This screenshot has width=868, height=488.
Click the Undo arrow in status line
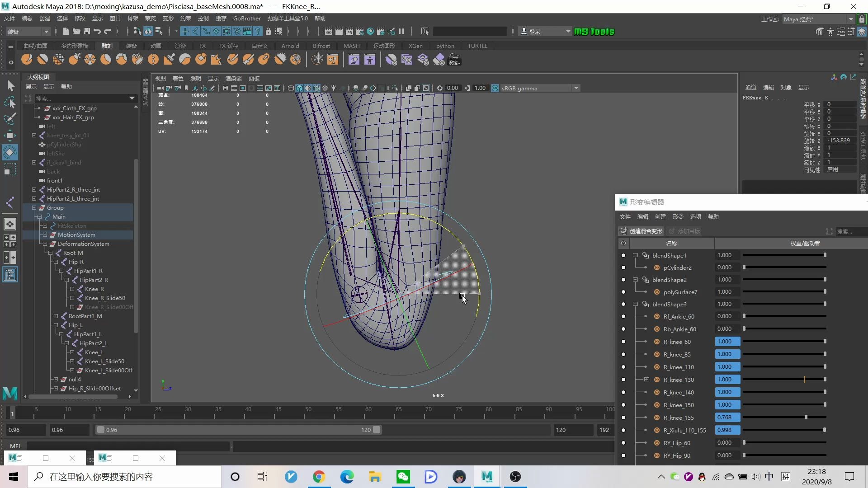pos(97,31)
